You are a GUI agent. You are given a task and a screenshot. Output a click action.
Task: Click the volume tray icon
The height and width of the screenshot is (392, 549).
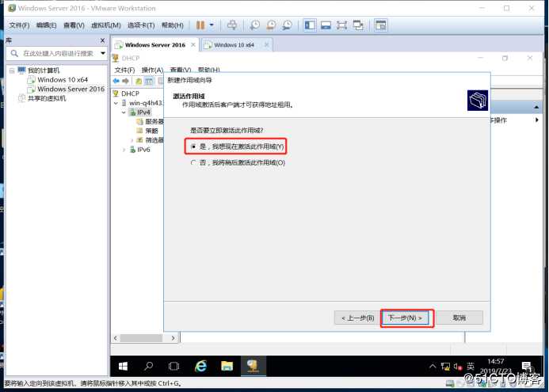(x=458, y=367)
